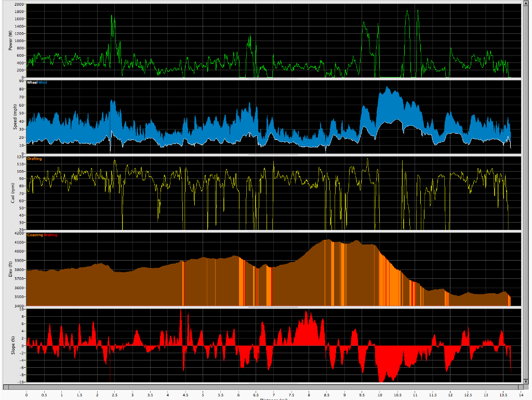Viewport: 532px width, 400px height.
Task: Click the Braking legend label in elevation chart
Action: click(51, 235)
